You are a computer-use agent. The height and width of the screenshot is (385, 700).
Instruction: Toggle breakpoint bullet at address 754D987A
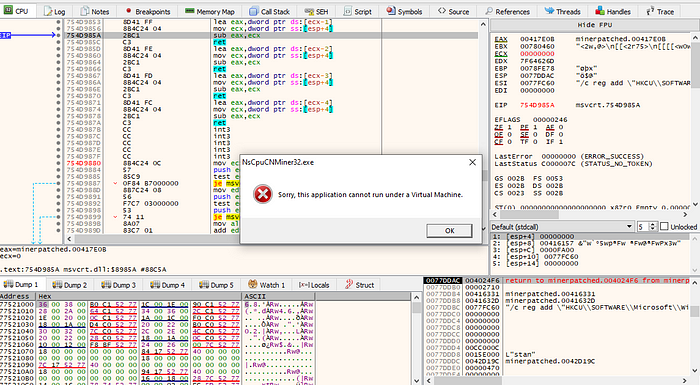[58, 122]
